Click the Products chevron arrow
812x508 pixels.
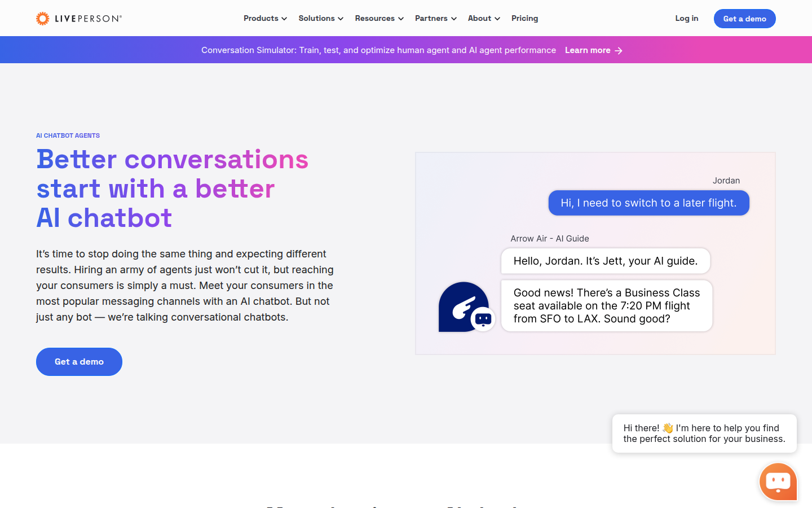coord(284,19)
